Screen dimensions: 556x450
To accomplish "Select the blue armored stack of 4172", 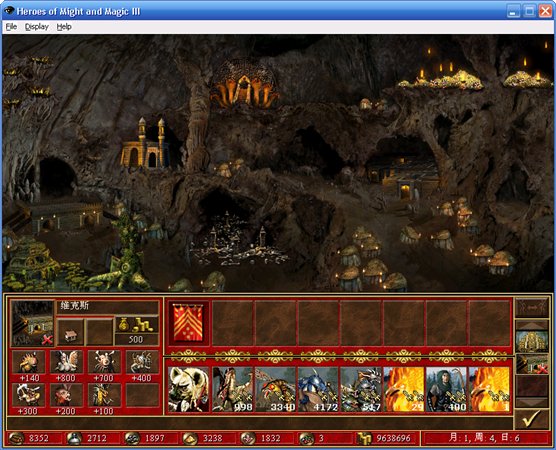I will (x=318, y=389).
